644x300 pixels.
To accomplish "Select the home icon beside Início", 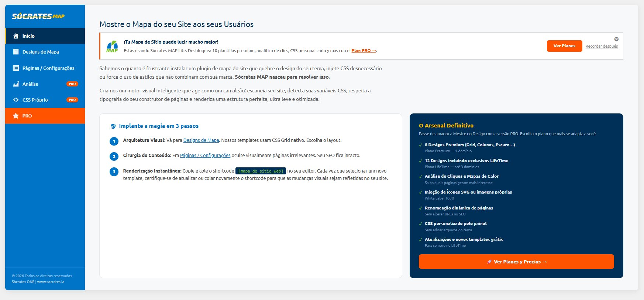I will coord(16,36).
